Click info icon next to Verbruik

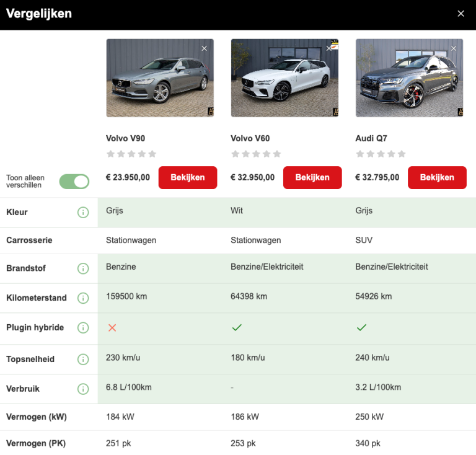[x=83, y=389]
